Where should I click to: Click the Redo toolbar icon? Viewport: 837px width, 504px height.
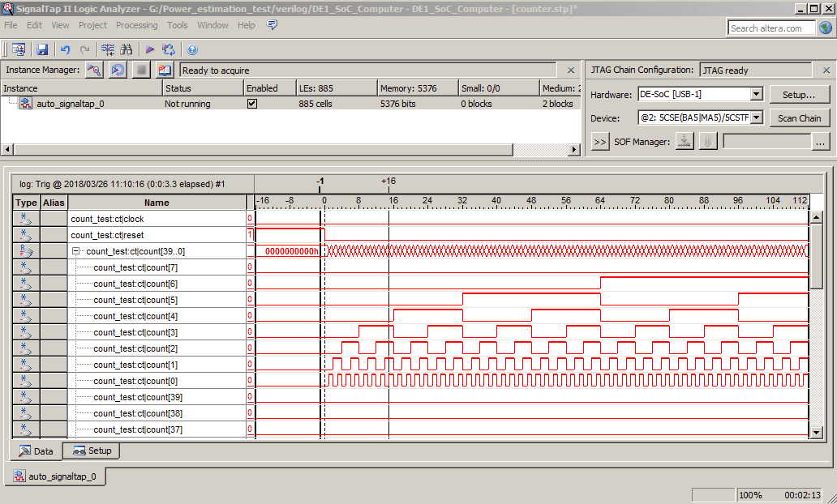pos(85,49)
